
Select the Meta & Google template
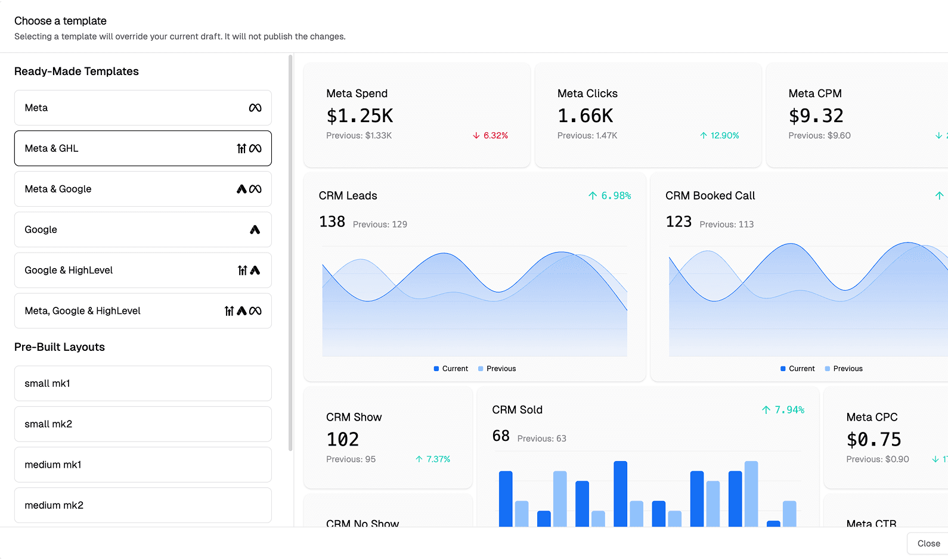coord(143,189)
